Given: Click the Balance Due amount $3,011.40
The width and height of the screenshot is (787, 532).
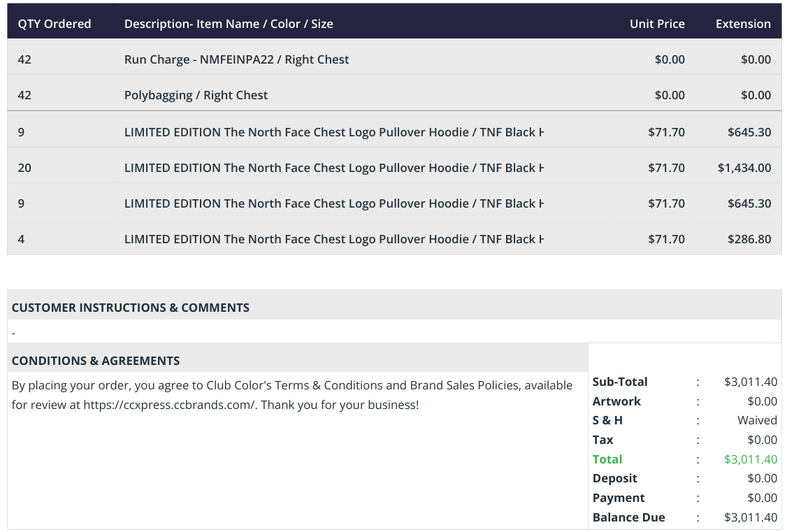Looking at the screenshot, I should point(751,518).
